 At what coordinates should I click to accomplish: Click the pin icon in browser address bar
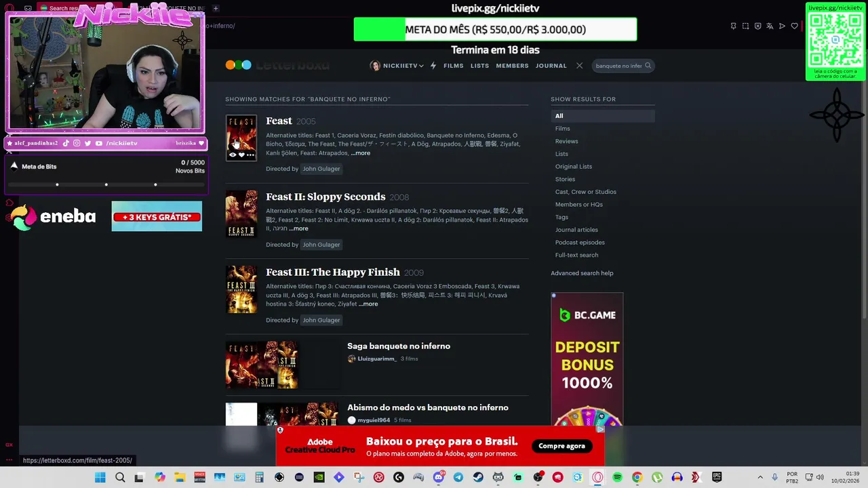733,26
